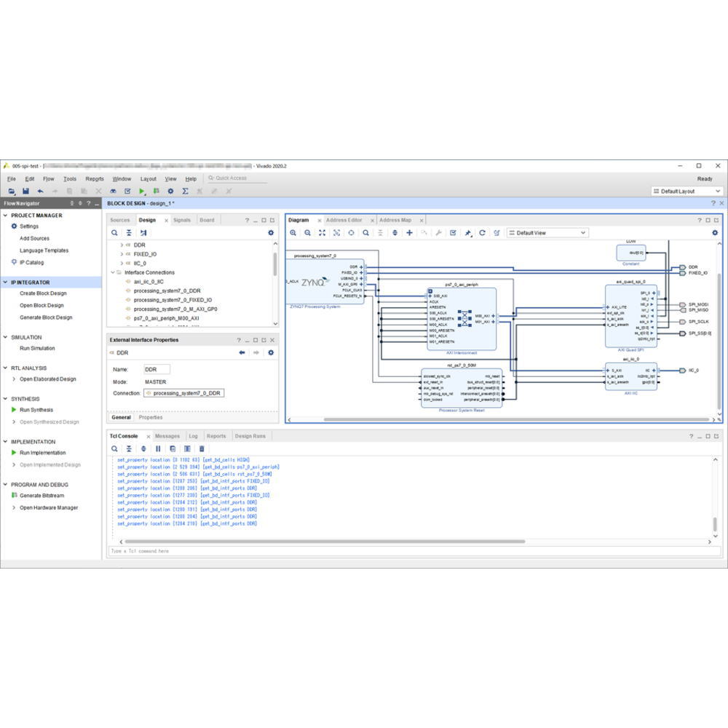Click the Tcl Console horizontal scrollbar

325,542
